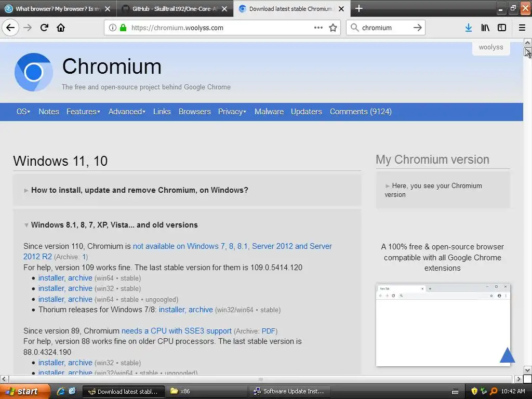The image size is (532, 399).
Task: Open the library bookmarks and history
Action: [485, 28]
